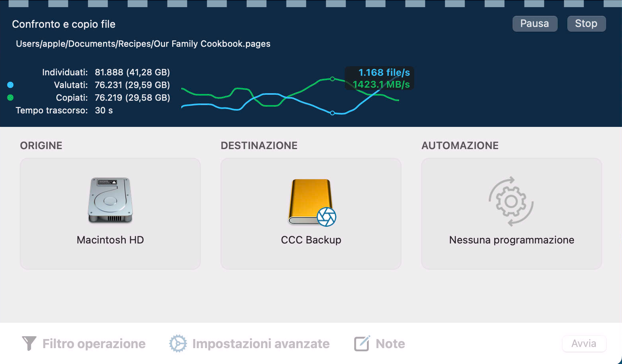622x364 pixels.
Task: Click the blue Valutati legend dot
Action: click(10, 85)
